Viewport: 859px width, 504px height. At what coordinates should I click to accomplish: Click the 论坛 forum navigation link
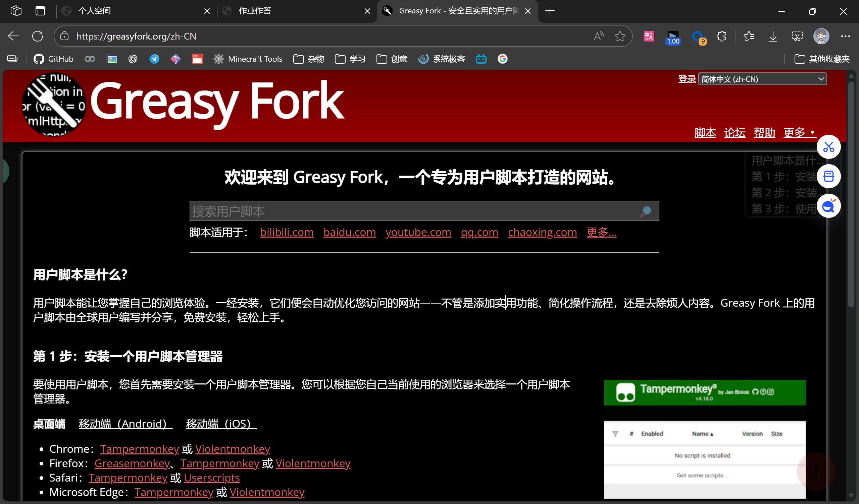[735, 132]
